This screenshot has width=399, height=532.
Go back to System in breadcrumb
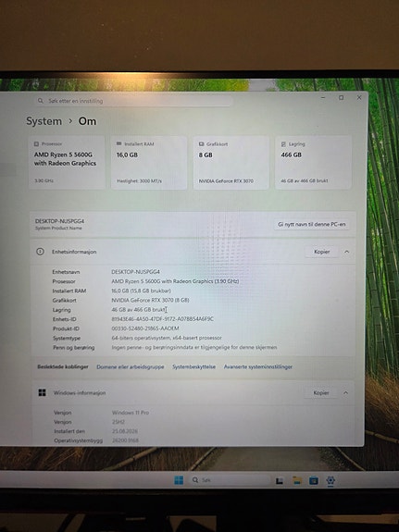[x=44, y=121]
